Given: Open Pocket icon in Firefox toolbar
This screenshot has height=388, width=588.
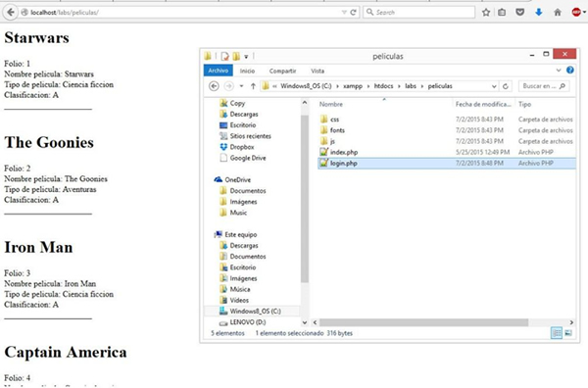Looking at the screenshot, I should (519, 13).
